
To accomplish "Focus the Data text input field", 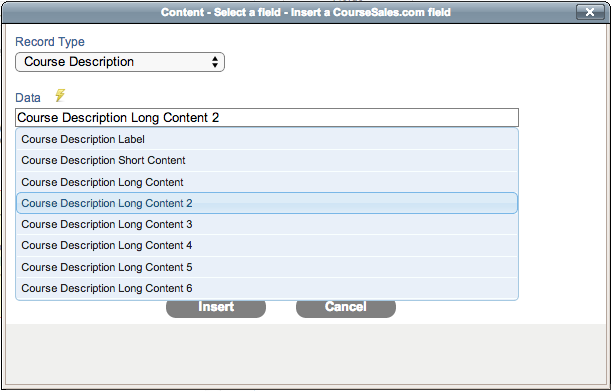I will pyautogui.click(x=267, y=118).
